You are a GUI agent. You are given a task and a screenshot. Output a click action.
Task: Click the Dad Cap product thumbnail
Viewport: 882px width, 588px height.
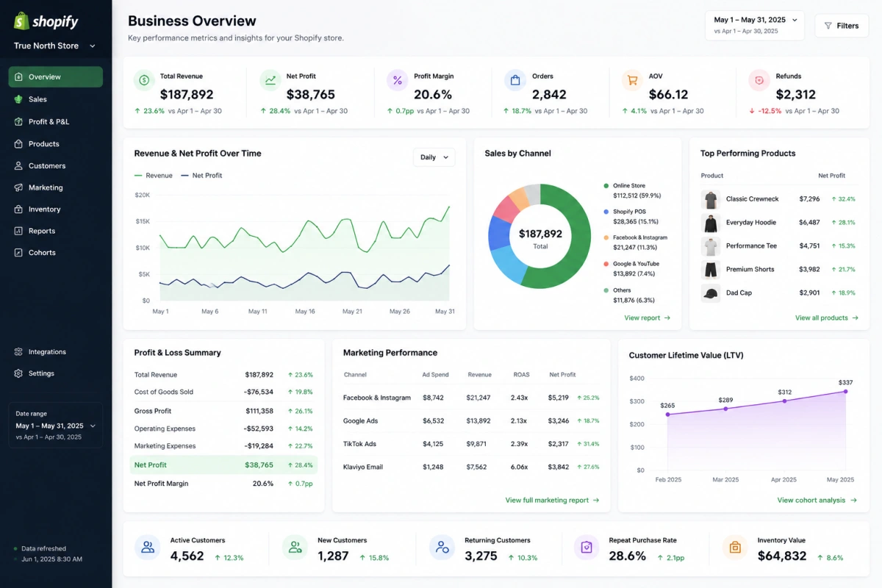click(710, 293)
